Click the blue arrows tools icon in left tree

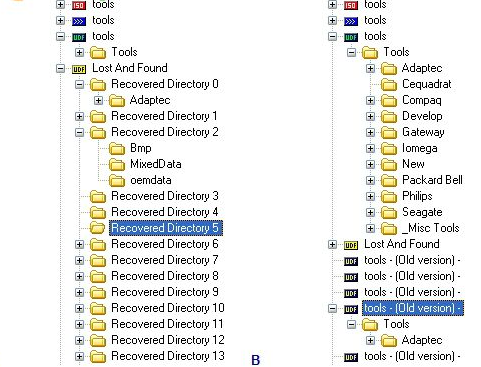tap(79, 21)
